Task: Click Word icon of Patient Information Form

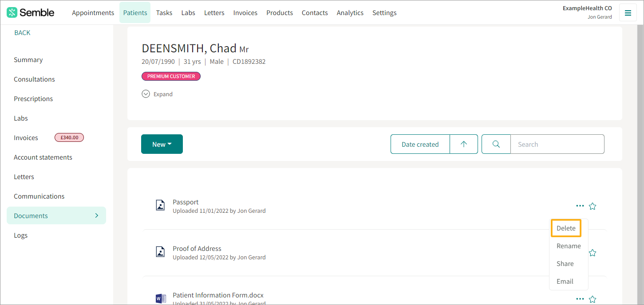Action: coord(161,298)
